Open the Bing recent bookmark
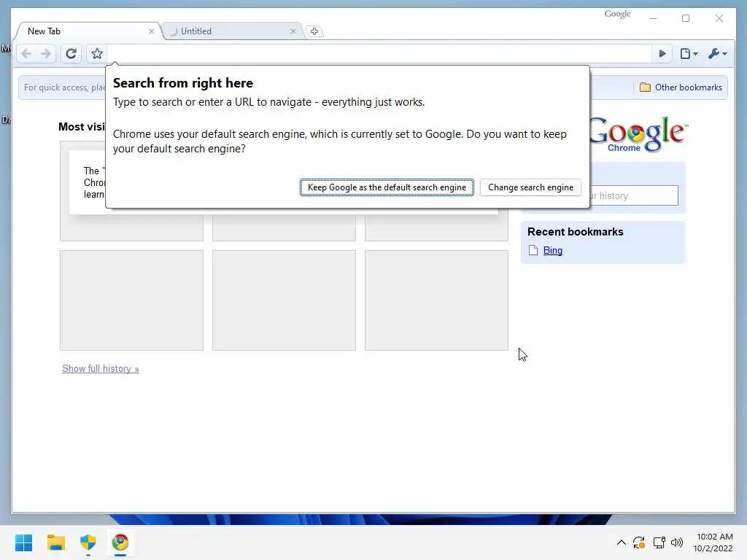 [553, 251]
